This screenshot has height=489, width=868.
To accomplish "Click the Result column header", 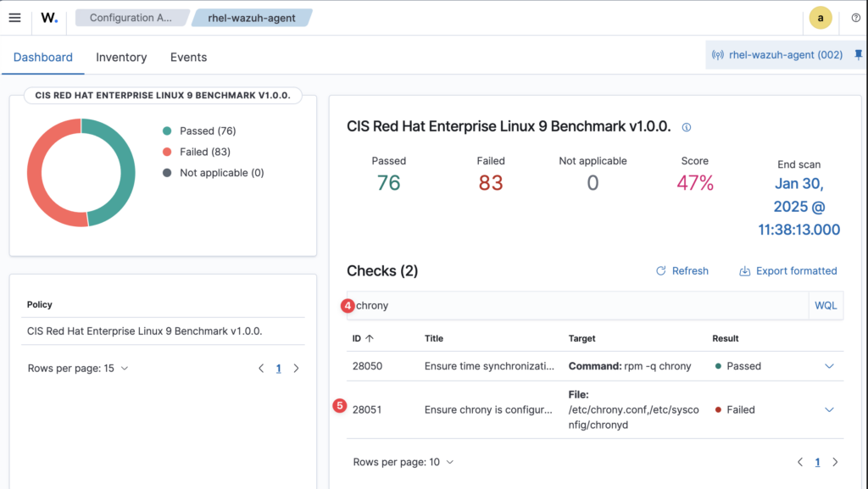I will [726, 338].
